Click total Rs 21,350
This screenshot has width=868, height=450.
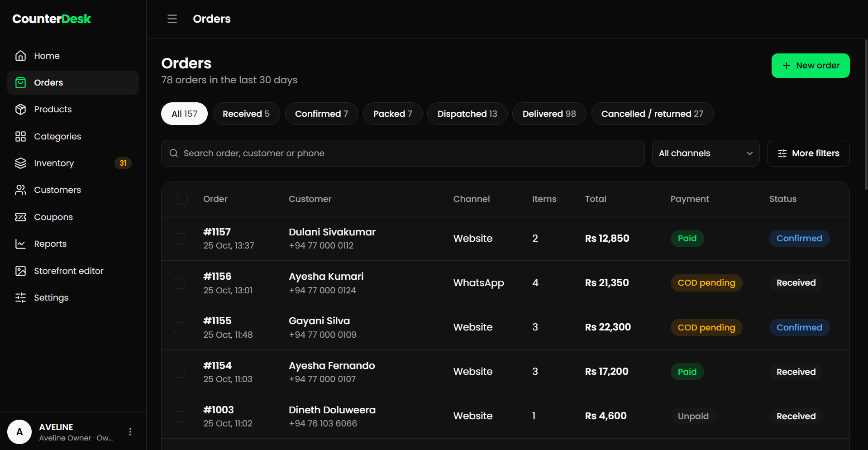coord(607,282)
